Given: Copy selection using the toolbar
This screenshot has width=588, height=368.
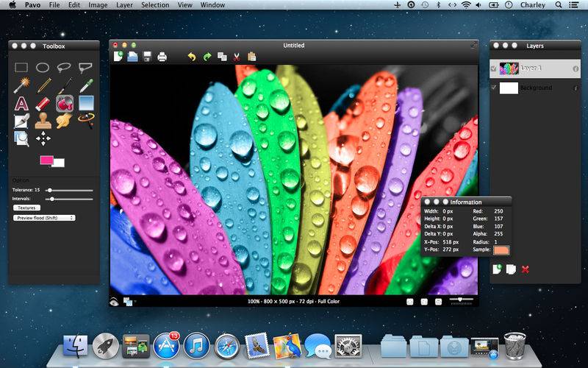Looking at the screenshot, I should point(222,57).
